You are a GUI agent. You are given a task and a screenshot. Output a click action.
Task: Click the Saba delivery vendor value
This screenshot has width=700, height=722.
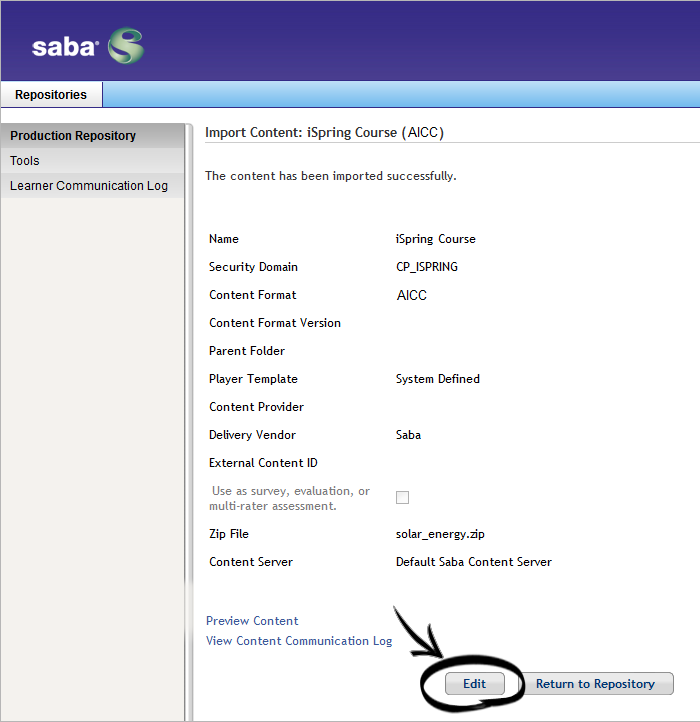click(x=408, y=435)
